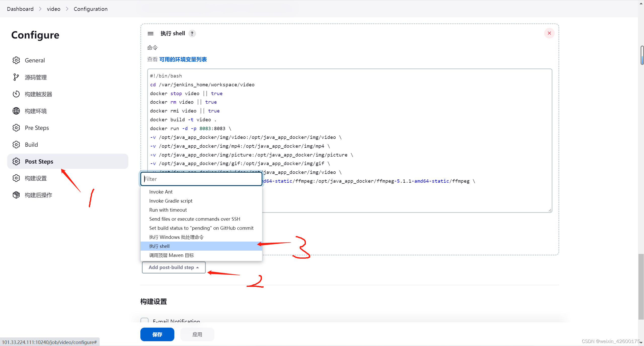Viewport: 644px width, 346px height.
Task: Select 执行 shell from the step list
Action: [x=159, y=246]
